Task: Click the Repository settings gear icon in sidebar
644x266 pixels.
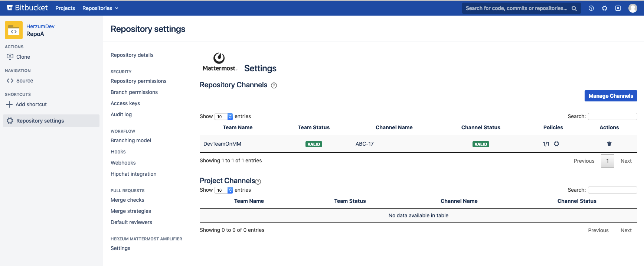Action: 10,121
